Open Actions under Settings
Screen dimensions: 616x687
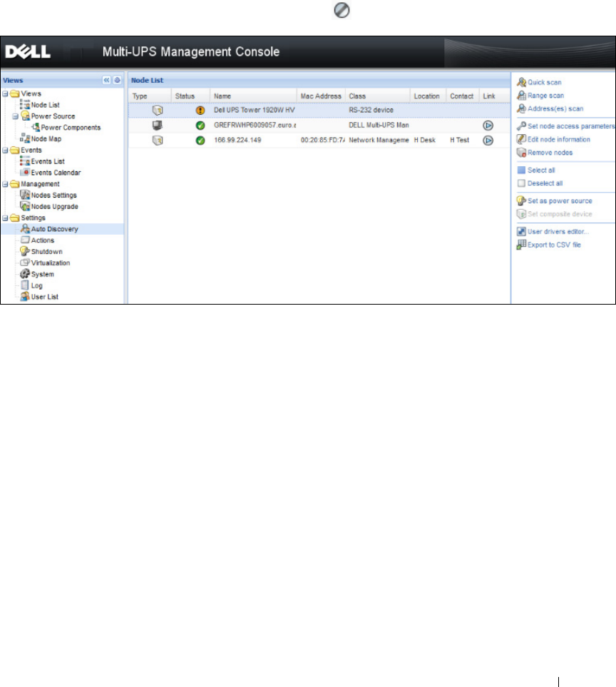(x=43, y=240)
